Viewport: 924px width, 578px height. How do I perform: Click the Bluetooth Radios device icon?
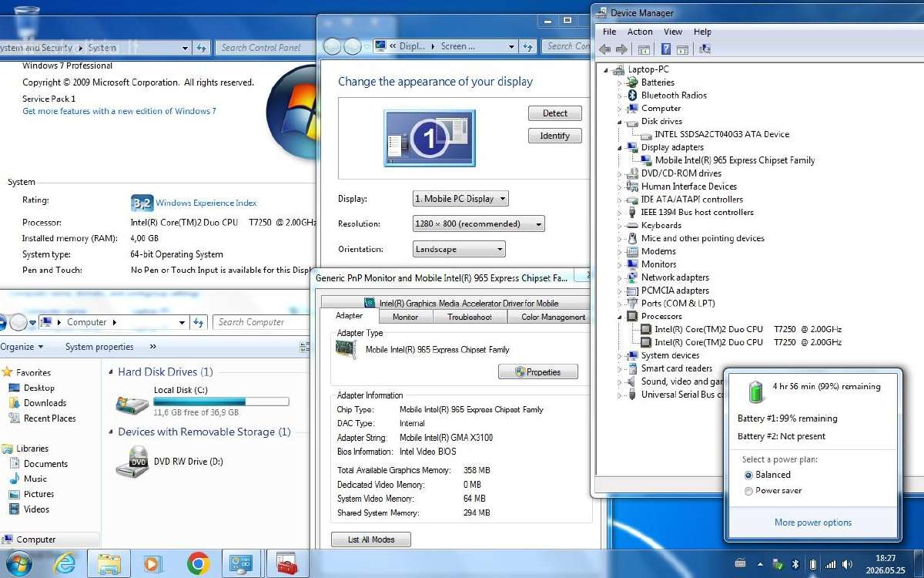pyautogui.click(x=633, y=96)
